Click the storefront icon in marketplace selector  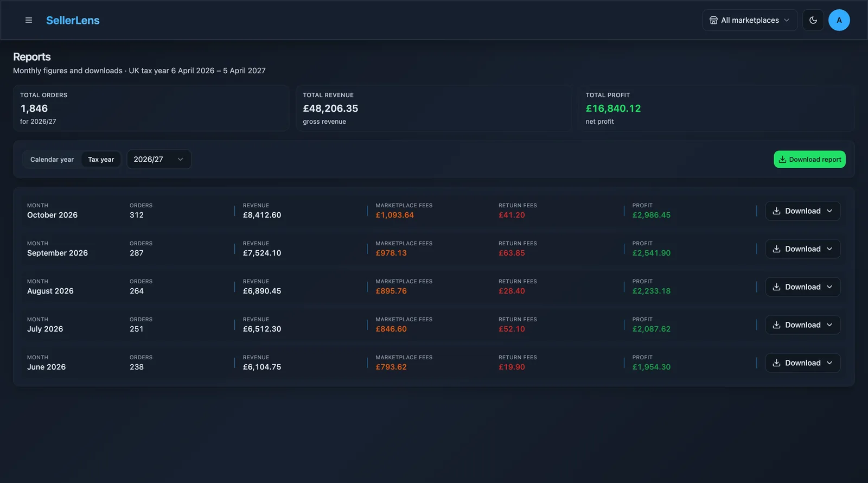(x=713, y=20)
